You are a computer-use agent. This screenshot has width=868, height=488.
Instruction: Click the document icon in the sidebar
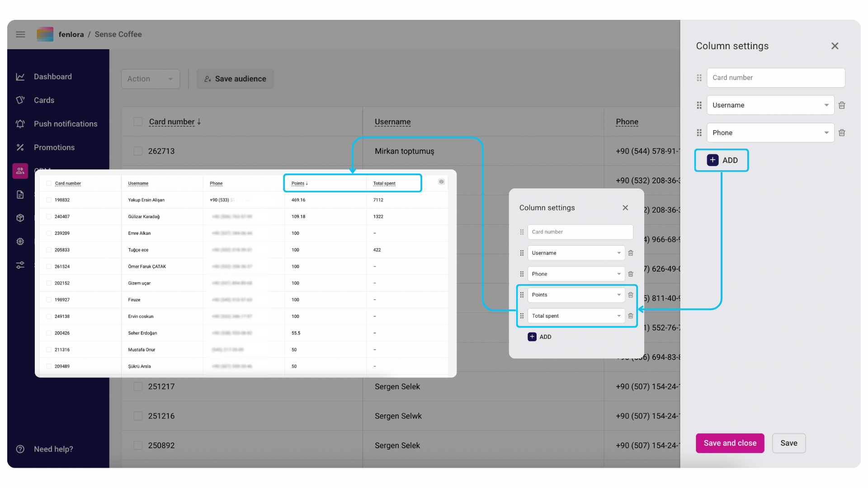click(20, 195)
